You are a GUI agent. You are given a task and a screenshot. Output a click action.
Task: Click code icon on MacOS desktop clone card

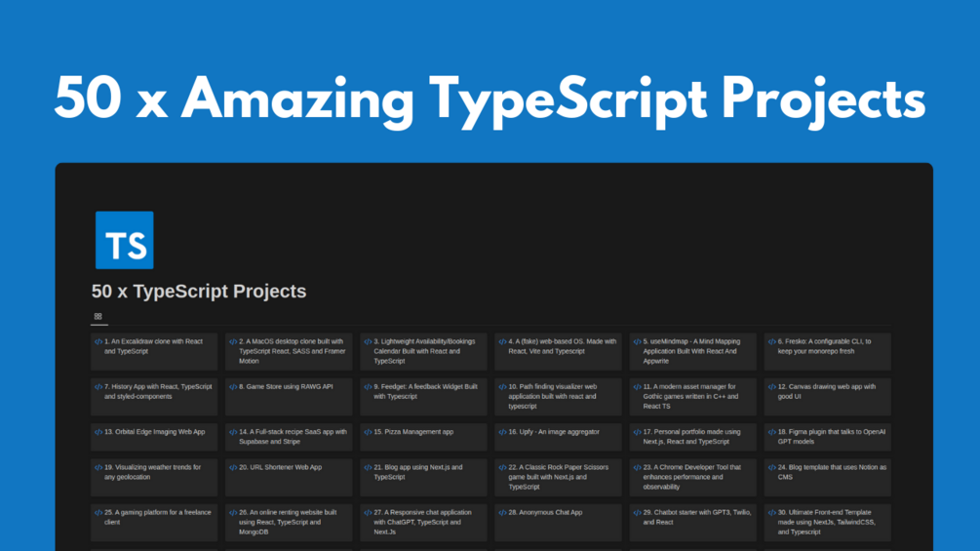(233, 341)
